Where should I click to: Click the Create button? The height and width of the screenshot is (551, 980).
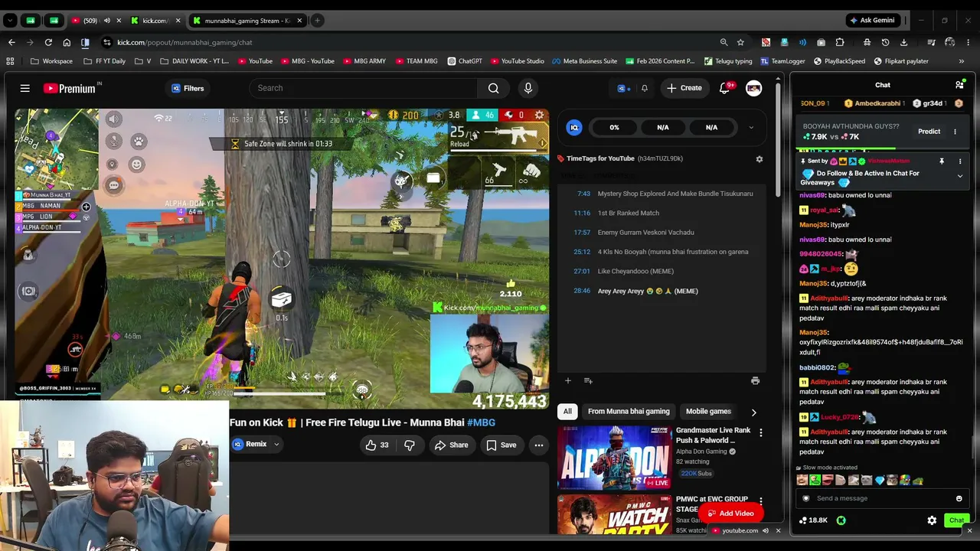point(684,88)
